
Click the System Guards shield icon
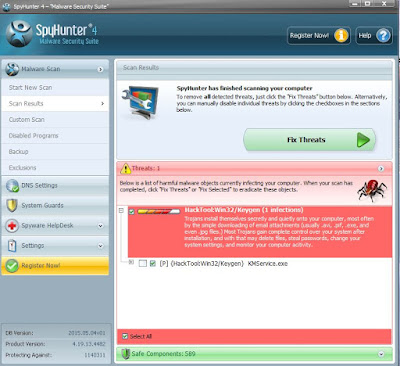coord(12,205)
